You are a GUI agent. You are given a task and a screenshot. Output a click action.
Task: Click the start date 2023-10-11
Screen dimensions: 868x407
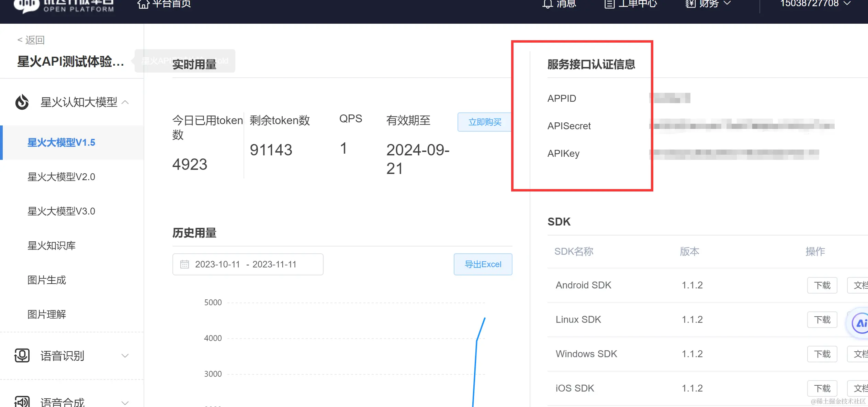click(x=217, y=264)
